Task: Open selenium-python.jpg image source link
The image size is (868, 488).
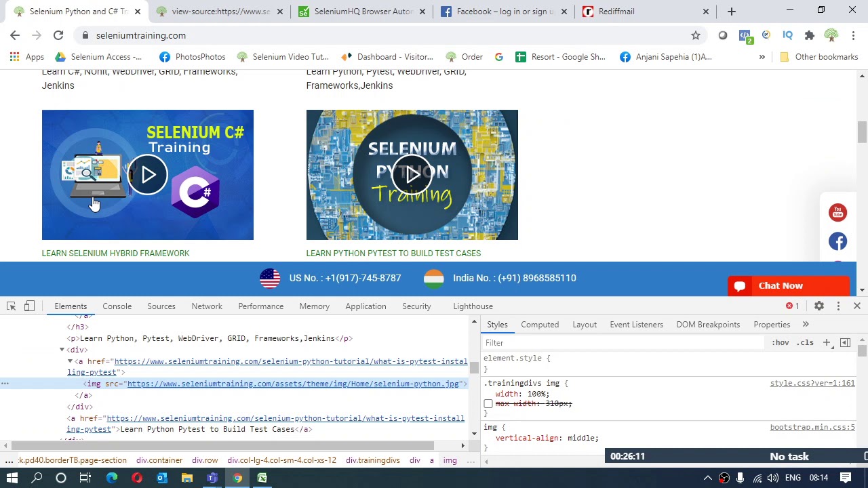Action: [x=293, y=384]
